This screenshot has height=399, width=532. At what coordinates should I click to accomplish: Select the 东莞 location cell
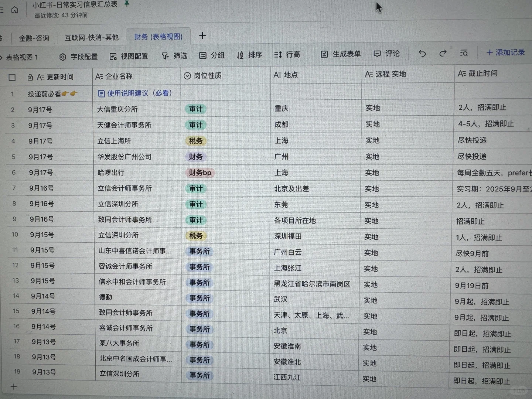(x=315, y=205)
